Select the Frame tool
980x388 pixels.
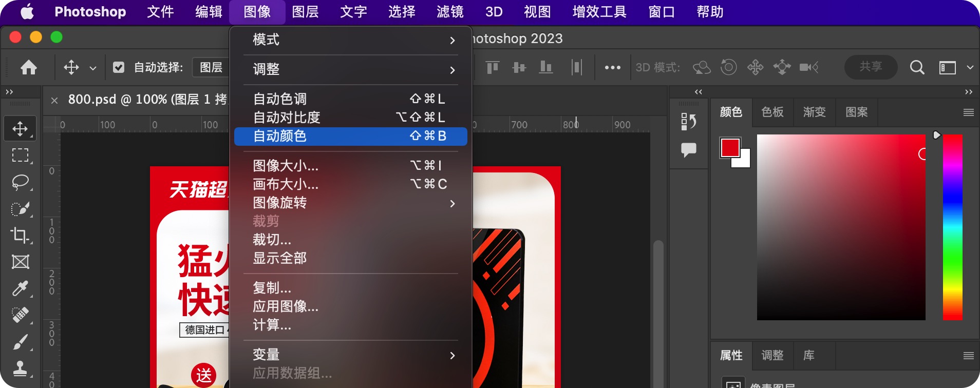pos(21,262)
